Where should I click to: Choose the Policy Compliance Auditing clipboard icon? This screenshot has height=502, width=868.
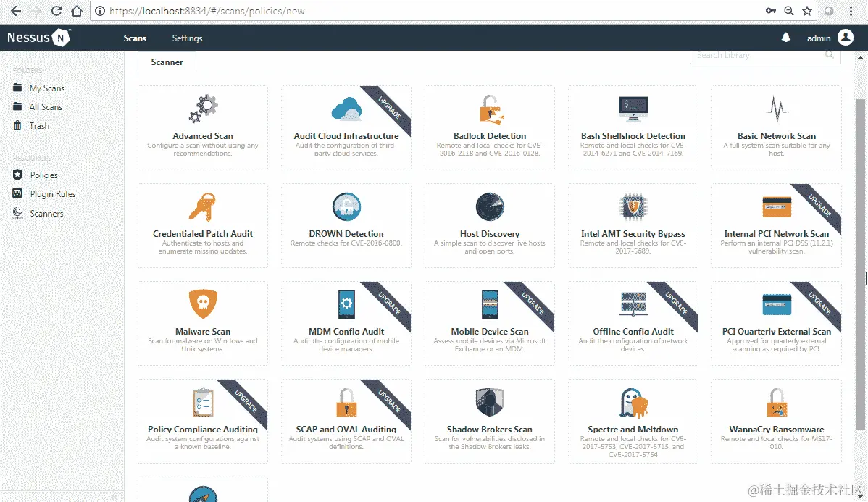point(203,402)
